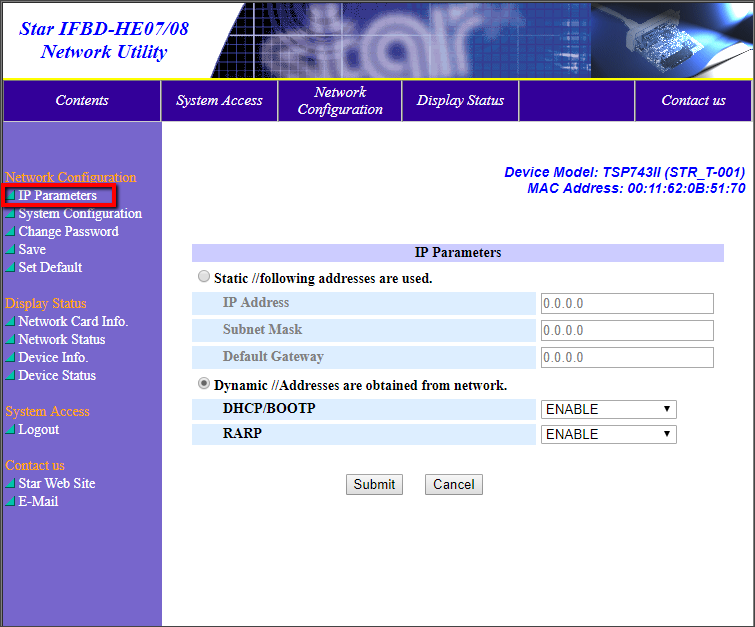Click the Star IFBD-HE07/08 Network Utility title
The height and width of the screenshot is (627, 755).
104,40
